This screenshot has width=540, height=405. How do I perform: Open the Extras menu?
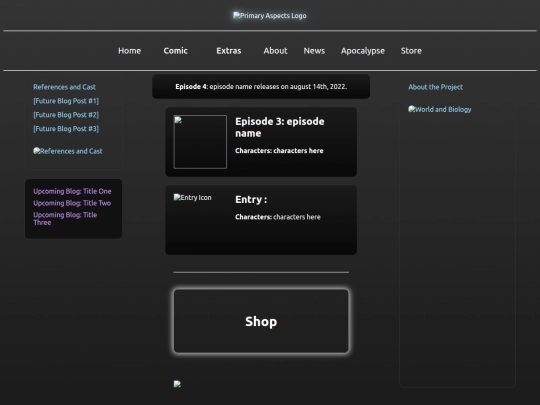229,51
